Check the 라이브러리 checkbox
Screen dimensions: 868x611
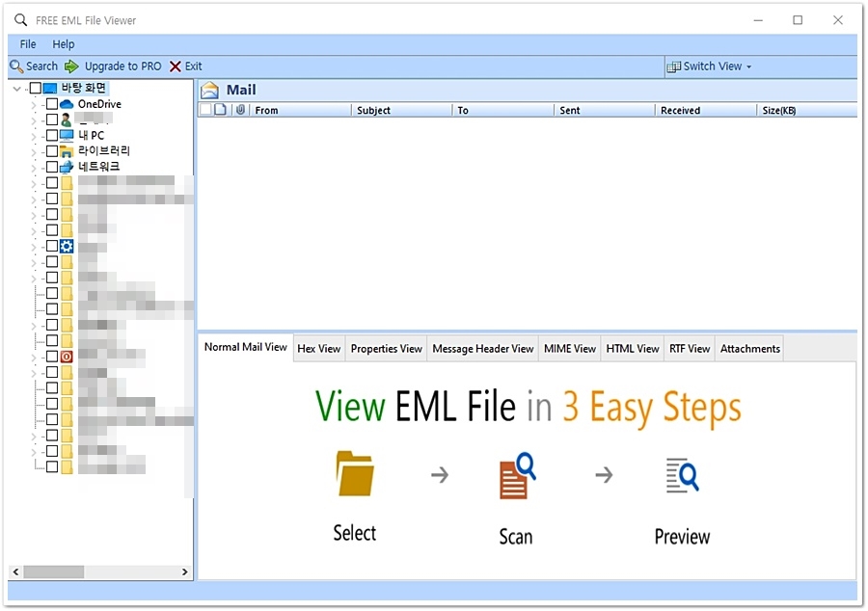pyautogui.click(x=52, y=151)
